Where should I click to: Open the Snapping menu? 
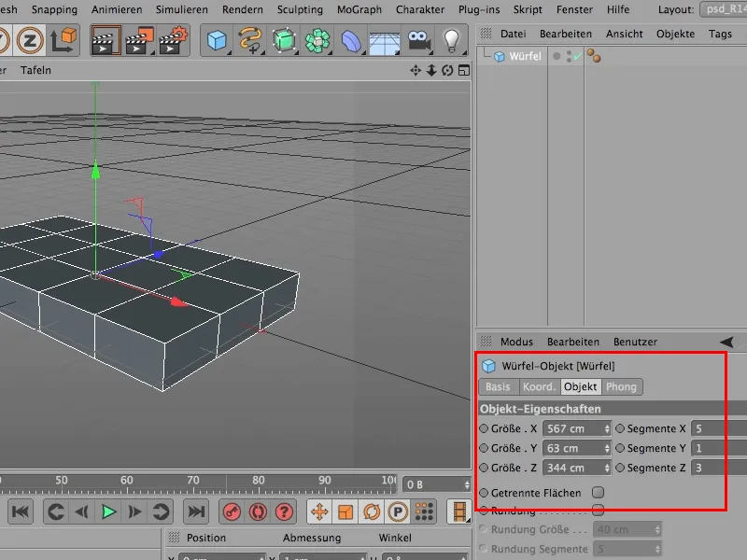click(x=54, y=9)
